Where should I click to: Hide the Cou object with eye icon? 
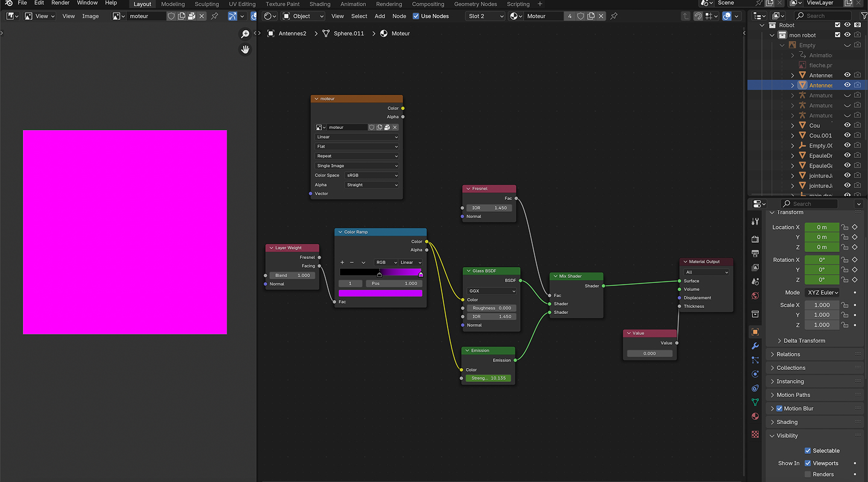(847, 125)
